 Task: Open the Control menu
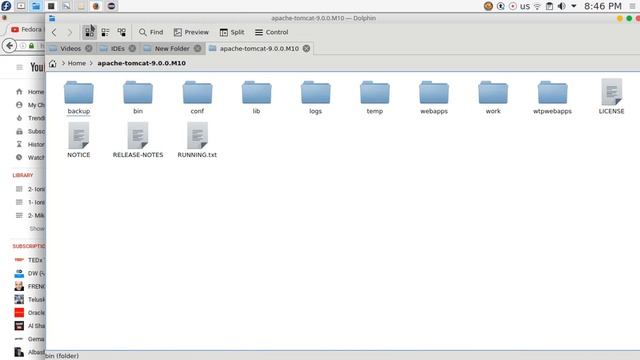(x=271, y=32)
